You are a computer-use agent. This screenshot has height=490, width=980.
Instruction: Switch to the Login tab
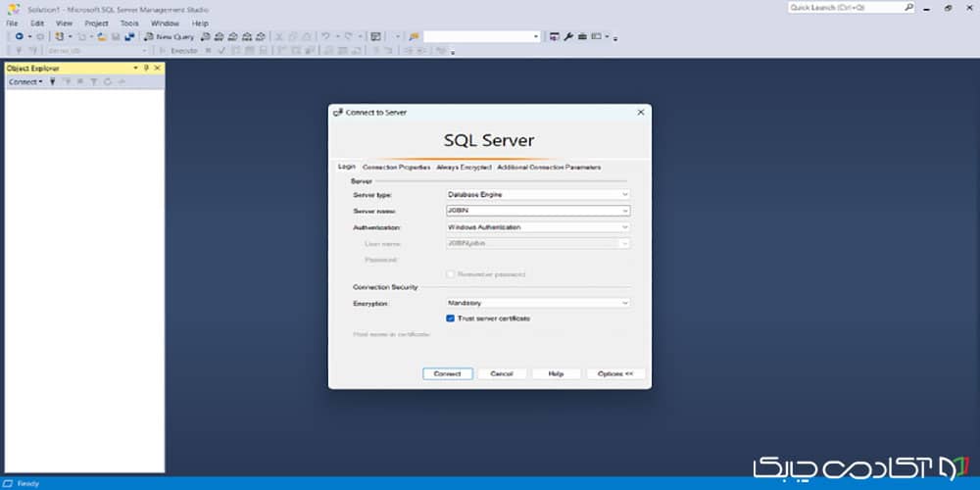click(x=346, y=167)
